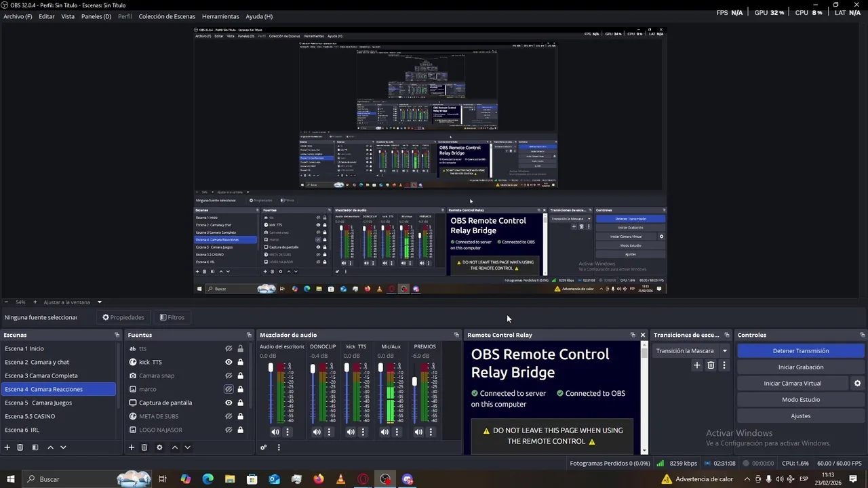
Task: Expand hidden system tray icons
Action: pos(747,479)
